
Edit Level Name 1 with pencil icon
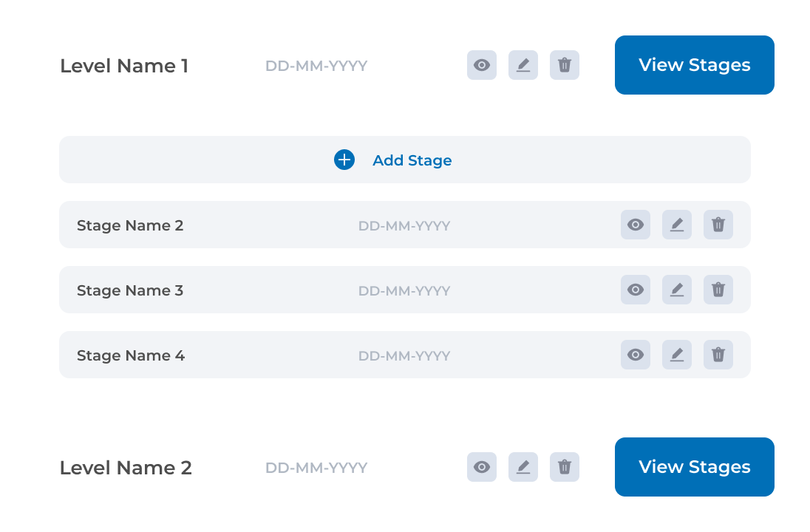point(523,65)
